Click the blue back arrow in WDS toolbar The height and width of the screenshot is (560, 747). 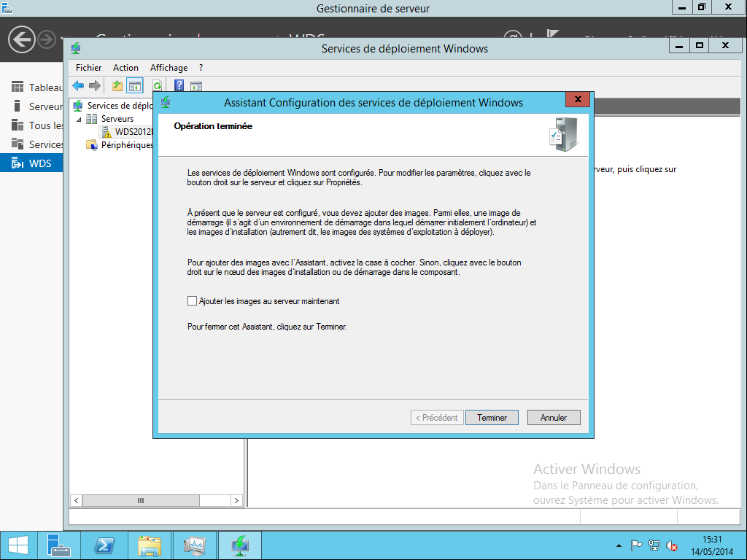(78, 86)
